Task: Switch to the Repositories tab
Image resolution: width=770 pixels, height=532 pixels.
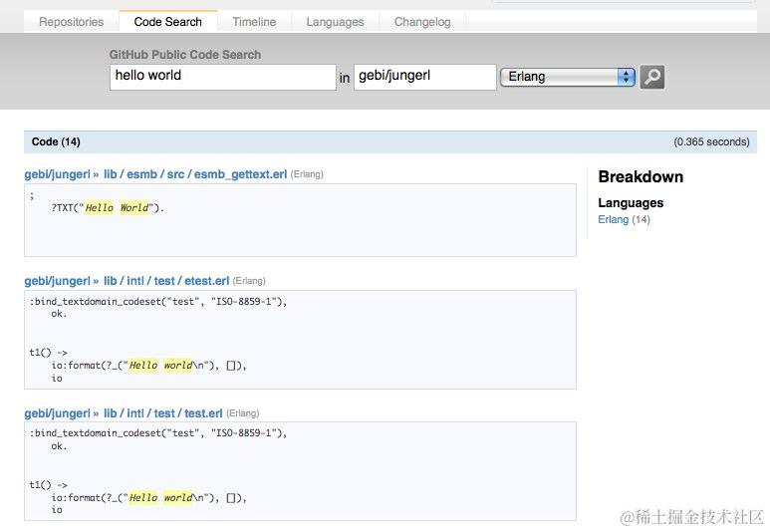Action: (x=71, y=22)
